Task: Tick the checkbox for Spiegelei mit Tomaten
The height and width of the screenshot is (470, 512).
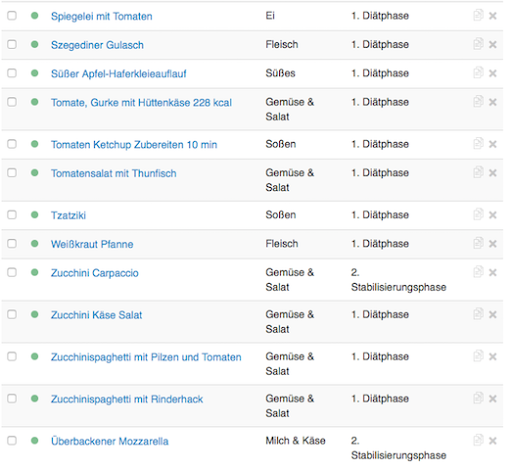Action: [x=12, y=15]
